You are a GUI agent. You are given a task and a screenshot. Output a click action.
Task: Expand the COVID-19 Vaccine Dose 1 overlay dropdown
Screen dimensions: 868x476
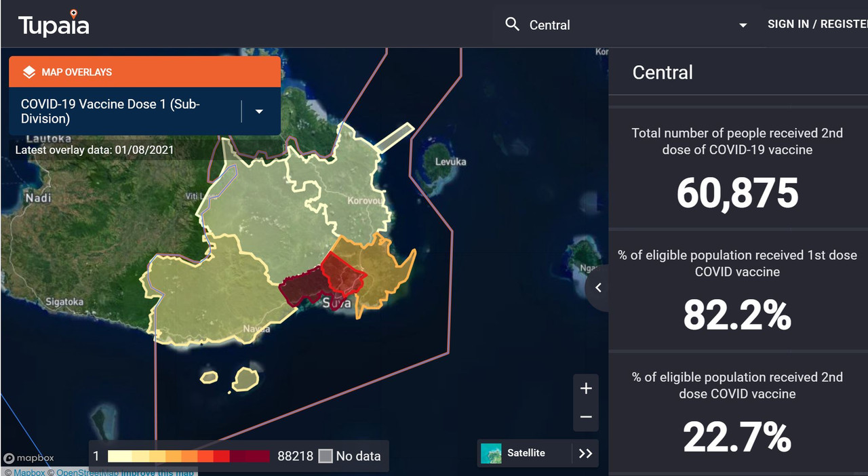259,111
